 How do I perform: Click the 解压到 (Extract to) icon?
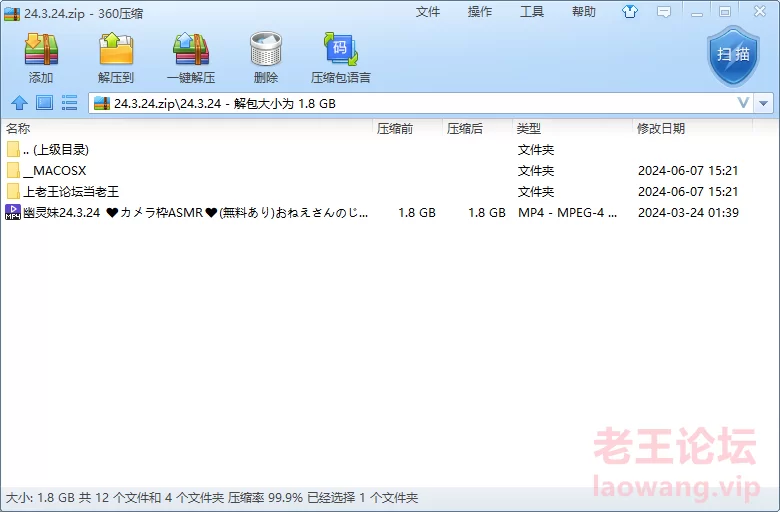click(116, 50)
